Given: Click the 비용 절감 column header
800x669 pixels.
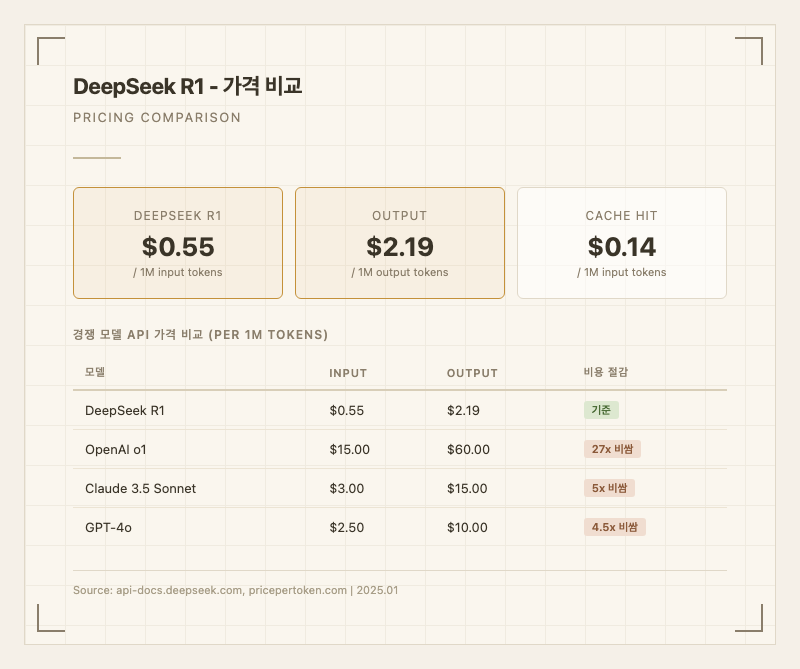Looking at the screenshot, I should coord(606,373).
